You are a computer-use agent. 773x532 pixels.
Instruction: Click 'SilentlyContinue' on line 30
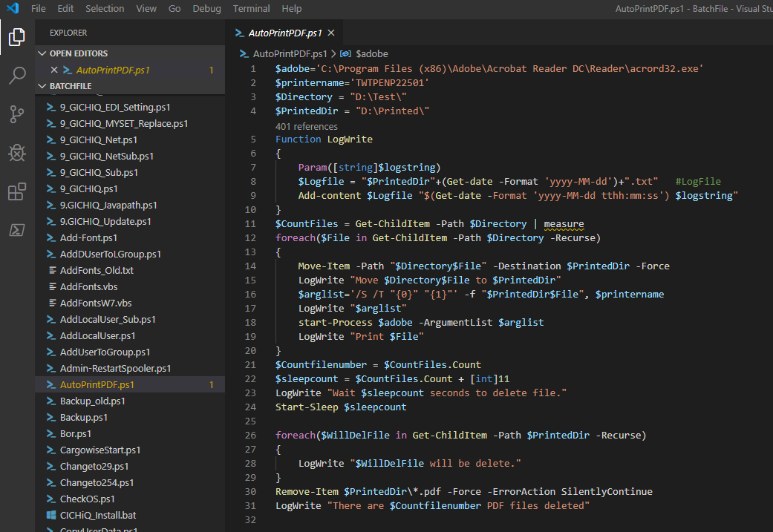click(607, 492)
